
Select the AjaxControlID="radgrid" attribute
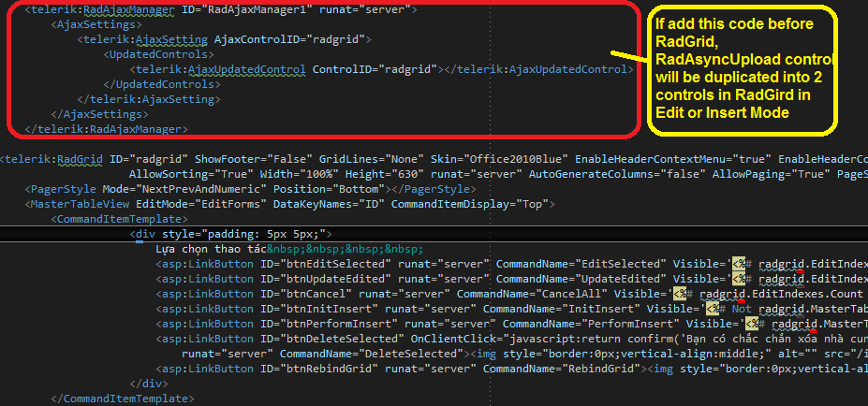289,40
